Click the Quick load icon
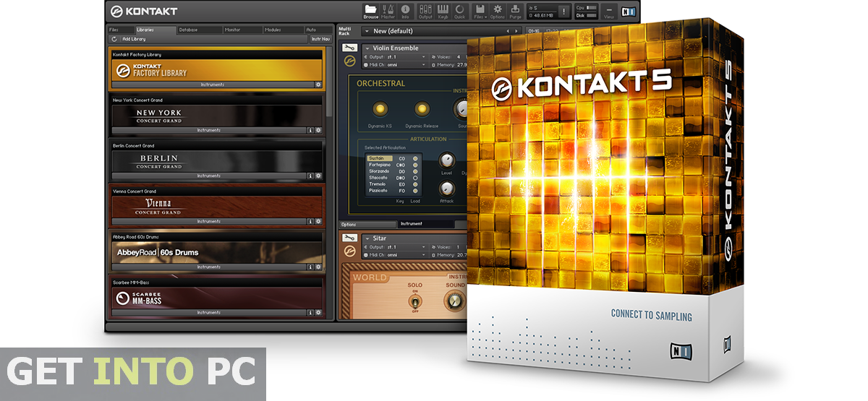The height and width of the screenshot is (401, 868). 459,11
